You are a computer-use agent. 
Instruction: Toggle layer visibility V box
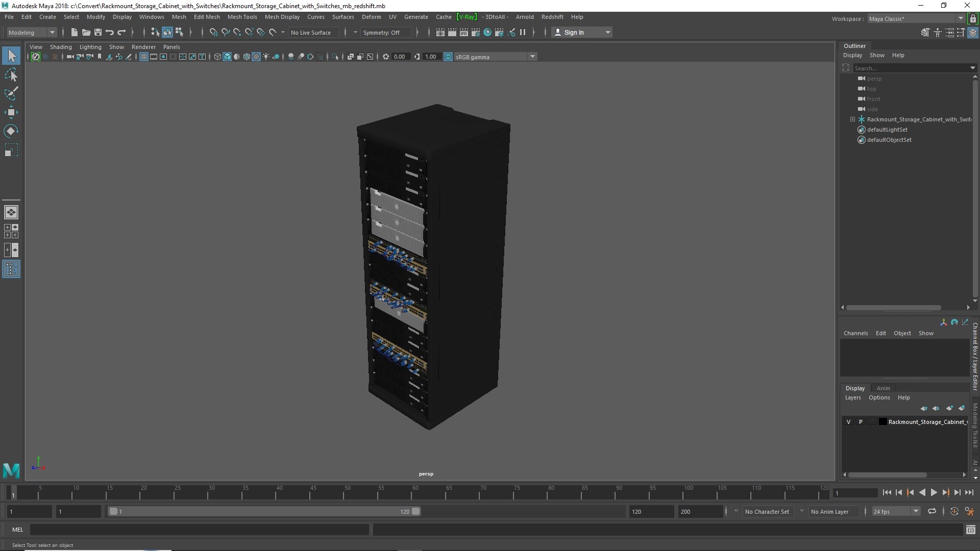point(848,422)
